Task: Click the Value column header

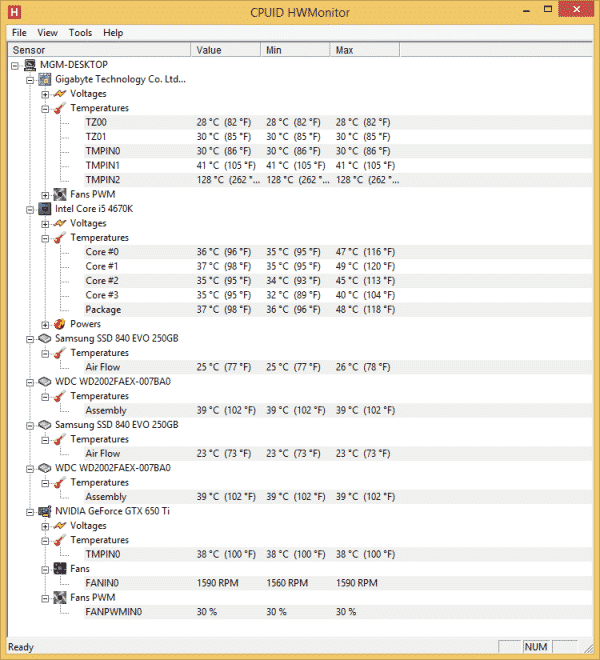Action: click(225, 50)
